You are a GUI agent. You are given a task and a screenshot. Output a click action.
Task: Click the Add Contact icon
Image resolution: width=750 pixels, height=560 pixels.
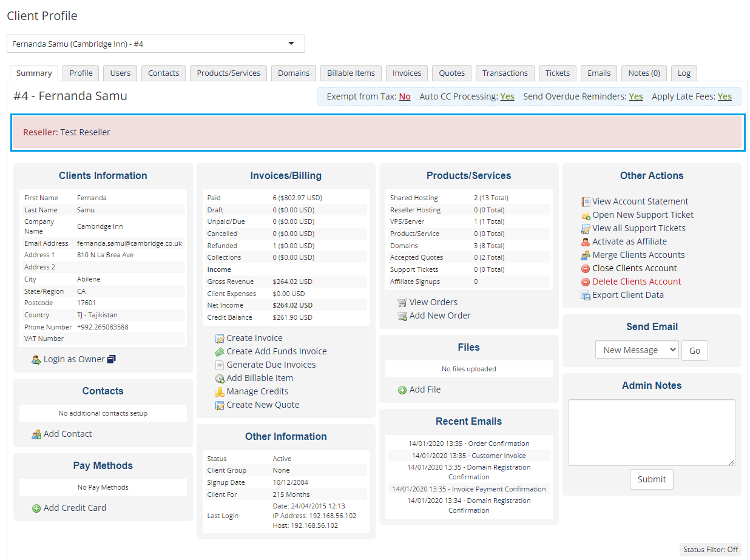coord(36,434)
